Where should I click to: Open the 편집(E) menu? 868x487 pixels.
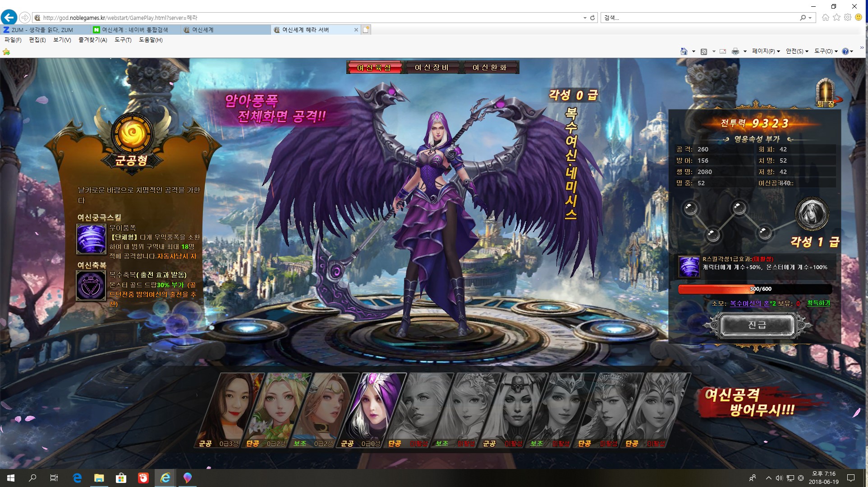pyautogui.click(x=37, y=40)
